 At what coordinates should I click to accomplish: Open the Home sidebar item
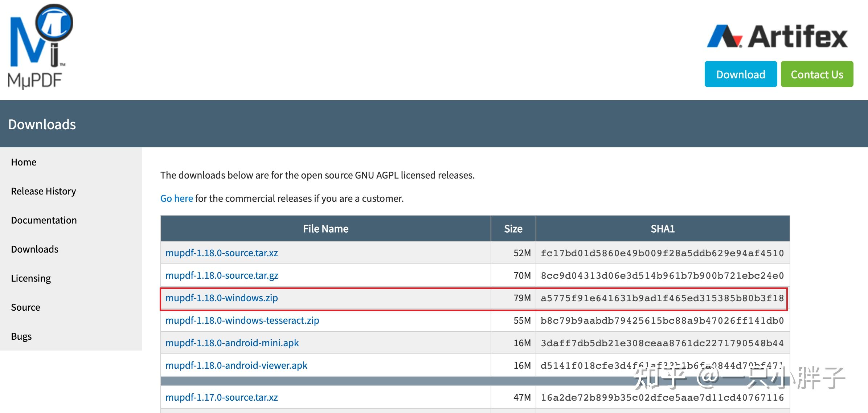[24, 162]
